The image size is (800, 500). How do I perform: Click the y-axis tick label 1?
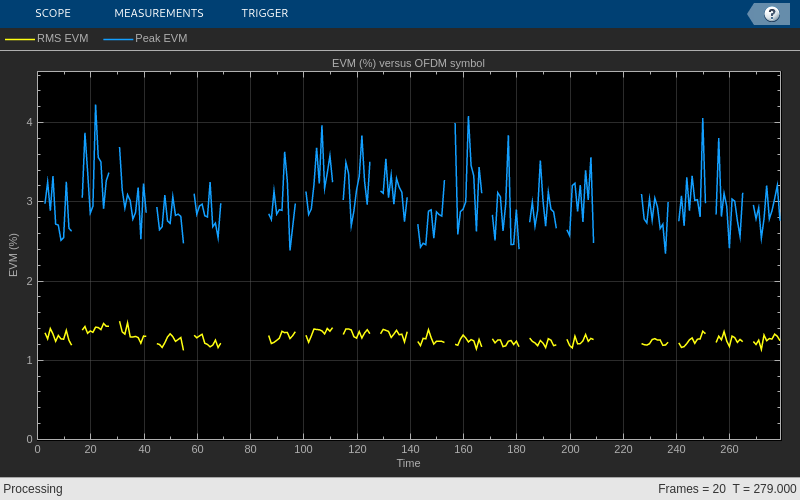[x=30, y=360]
